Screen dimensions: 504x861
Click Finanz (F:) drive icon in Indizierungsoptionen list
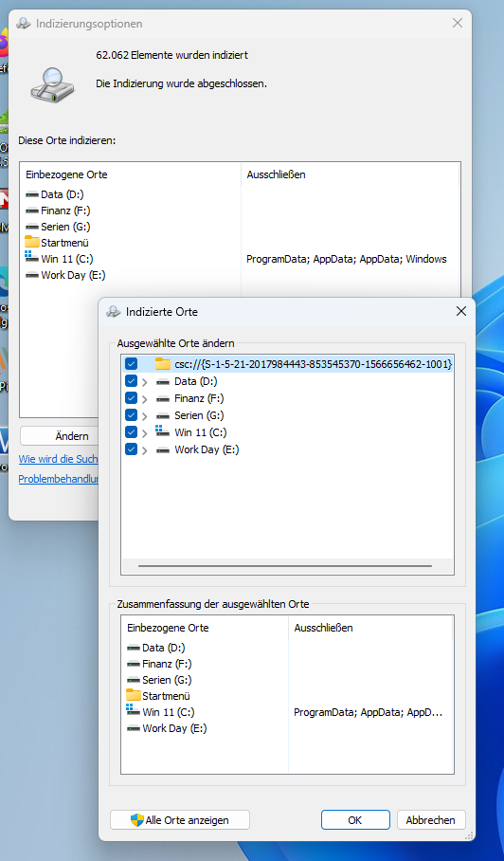(x=32, y=211)
